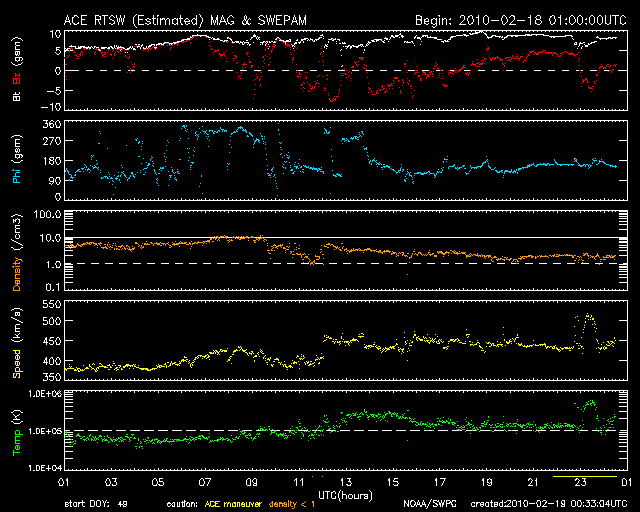Viewport: 640px width, 512px height.
Task: Select the "500" tick on the Speed axis
Action: pyautogui.click(x=52, y=321)
